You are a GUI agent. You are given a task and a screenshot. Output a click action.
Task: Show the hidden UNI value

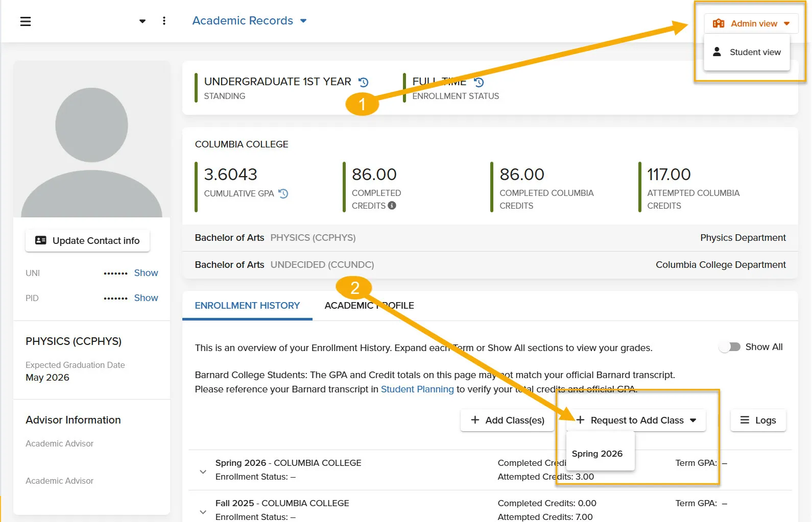click(146, 273)
